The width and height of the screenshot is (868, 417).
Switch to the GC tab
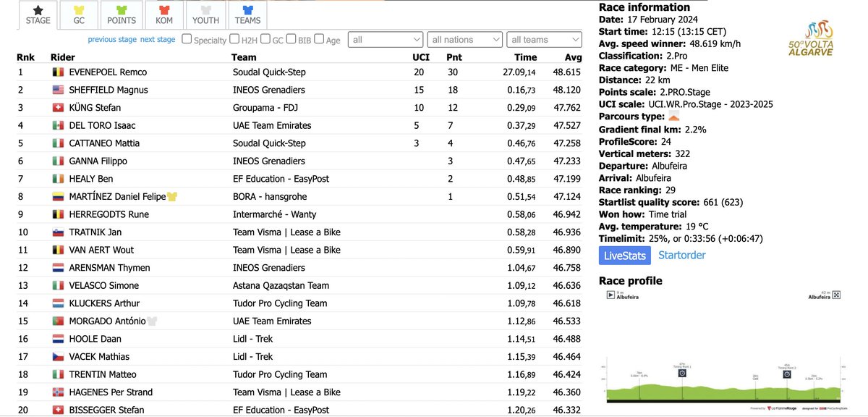[79, 14]
